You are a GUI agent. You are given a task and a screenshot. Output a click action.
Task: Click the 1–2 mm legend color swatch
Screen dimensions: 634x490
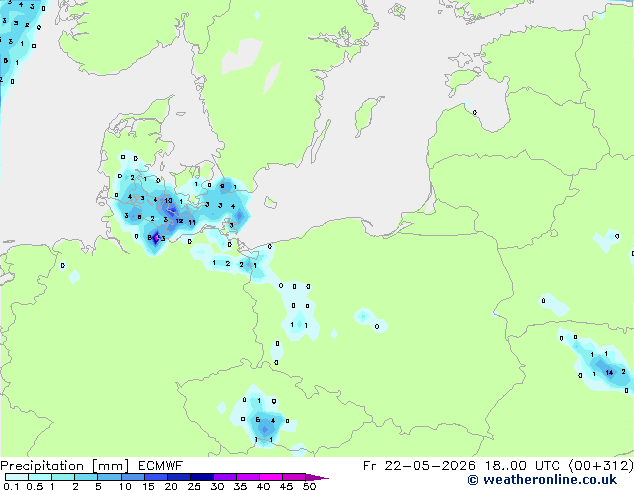(63, 477)
